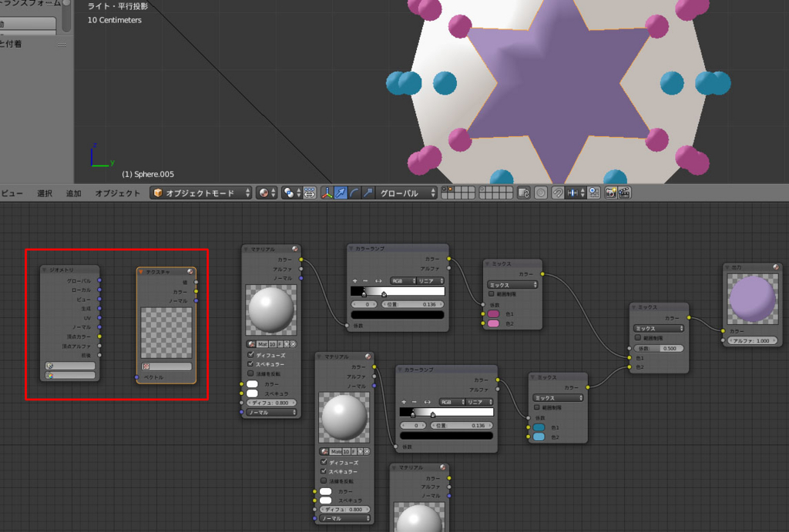Image resolution: width=789 pixels, height=532 pixels.
Task: Click the 係数 0.500 slider on final Mix node
Action: [x=659, y=348]
